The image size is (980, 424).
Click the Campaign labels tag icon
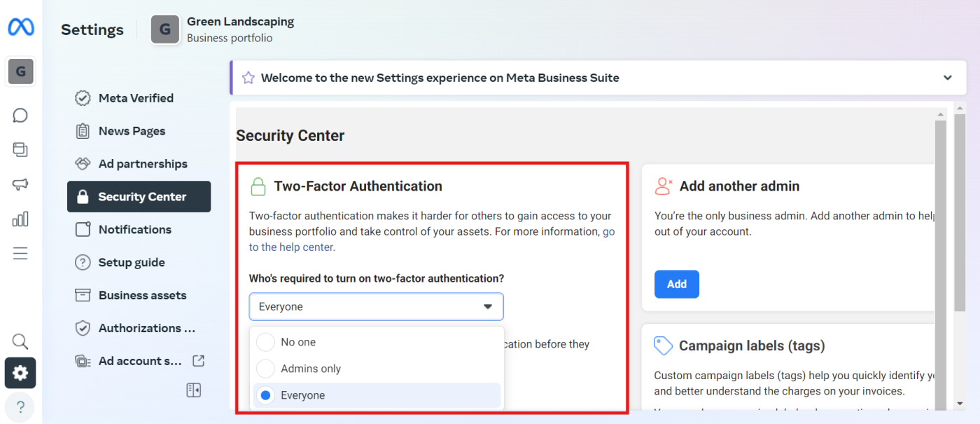click(663, 346)
